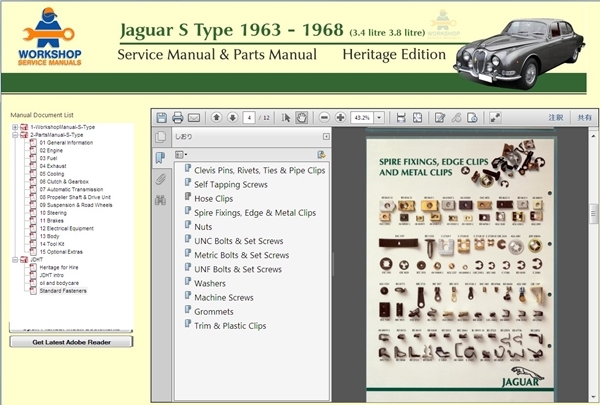Open bookmark Hose Clips
The height and width of the screenshot is (405, 600).
click(214, 199)
